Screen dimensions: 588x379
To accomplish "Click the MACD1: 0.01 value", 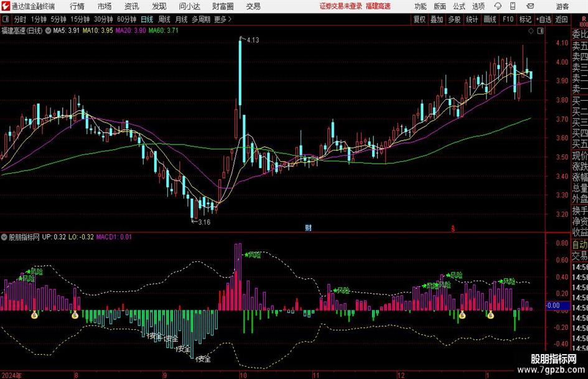I will tap(114, 237).
